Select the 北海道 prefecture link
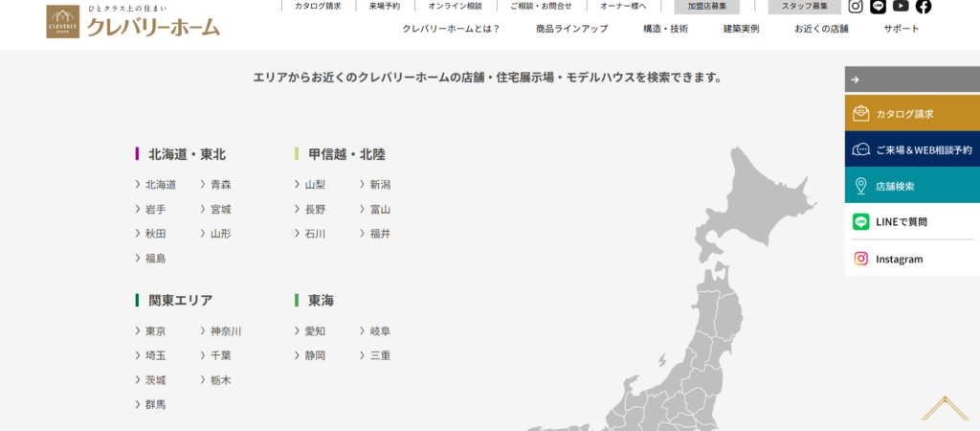 [x=160, y=185]
